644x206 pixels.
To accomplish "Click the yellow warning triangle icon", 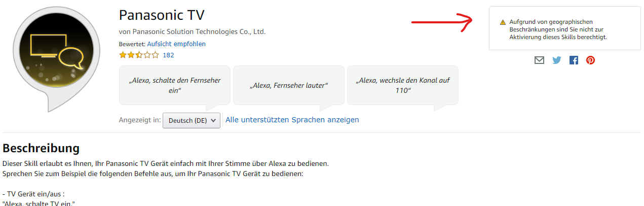I will (x=503, y=22).
